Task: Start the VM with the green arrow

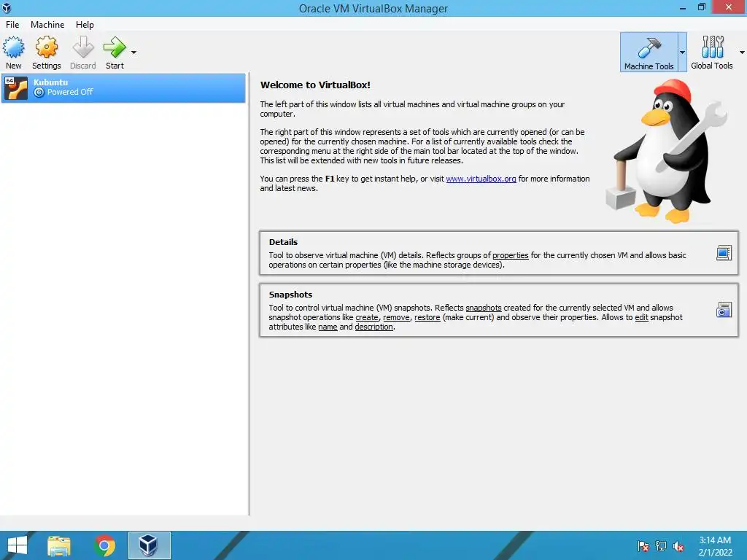Action: point(115,47)
